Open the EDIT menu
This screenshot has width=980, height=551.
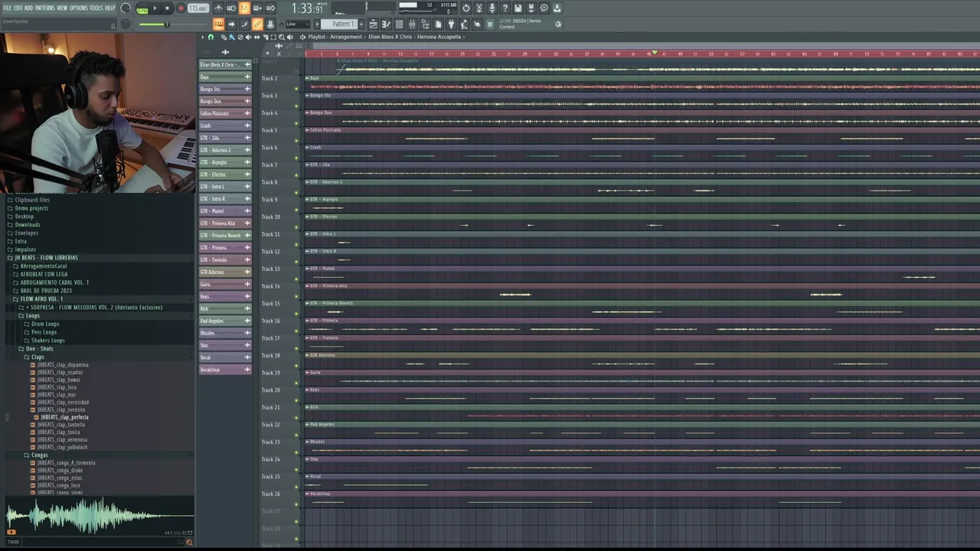pos(18,8)
